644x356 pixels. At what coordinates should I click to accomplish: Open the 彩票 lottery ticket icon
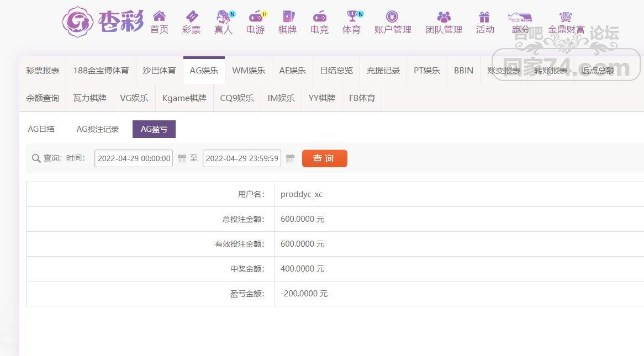click(191, 17)
